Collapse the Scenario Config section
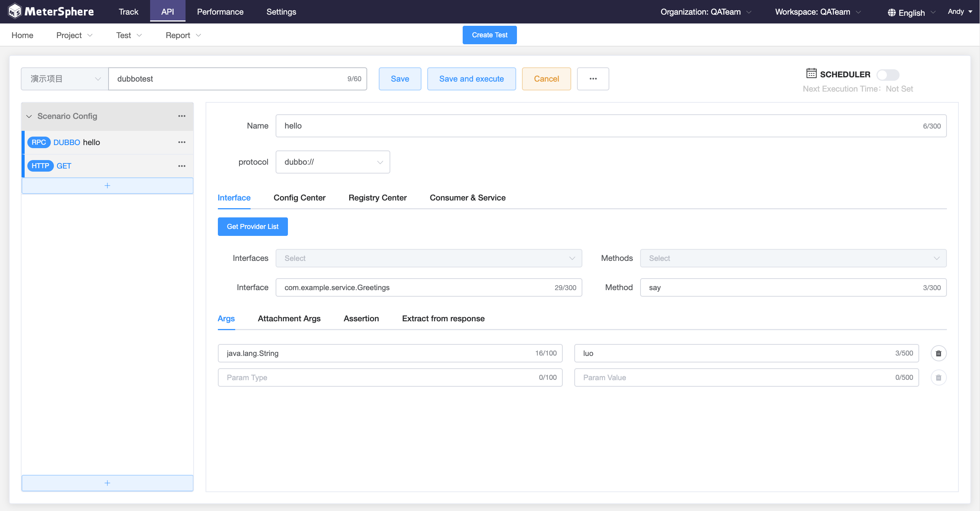The image size is (980, 511). (29, 116)
